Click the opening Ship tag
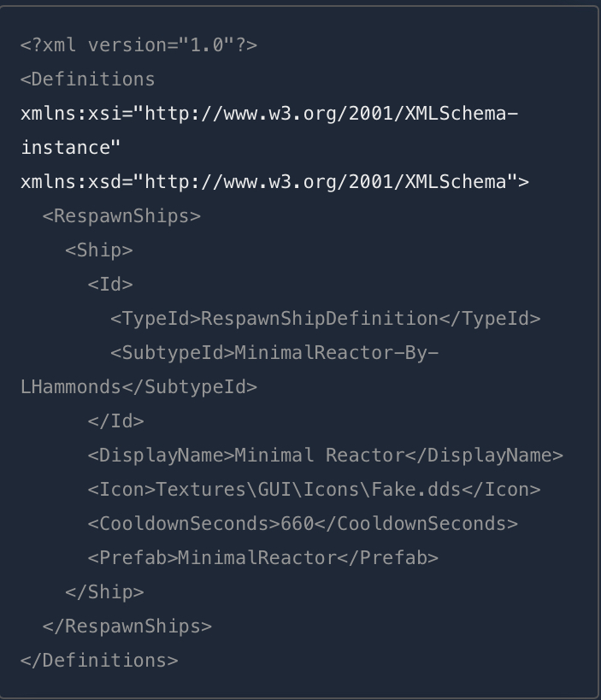The image size is (601, 700). click(x=99, y=250)
